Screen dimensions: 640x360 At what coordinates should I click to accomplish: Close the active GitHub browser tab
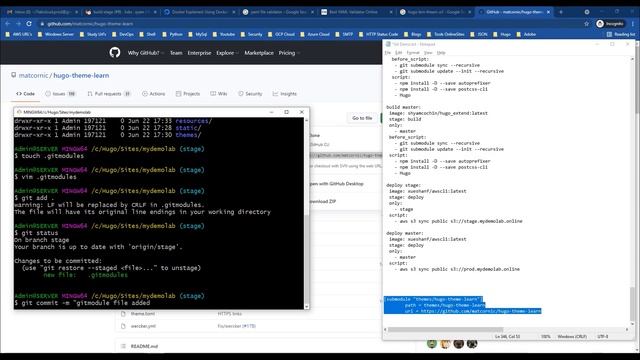coord(548,12)
